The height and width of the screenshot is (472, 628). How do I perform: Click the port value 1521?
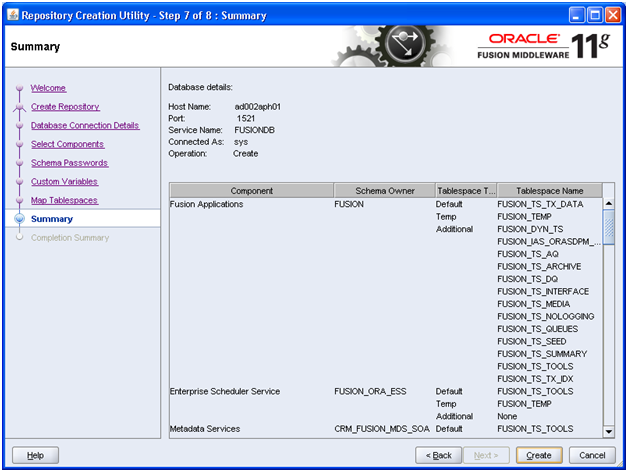[x=246, y=119]
